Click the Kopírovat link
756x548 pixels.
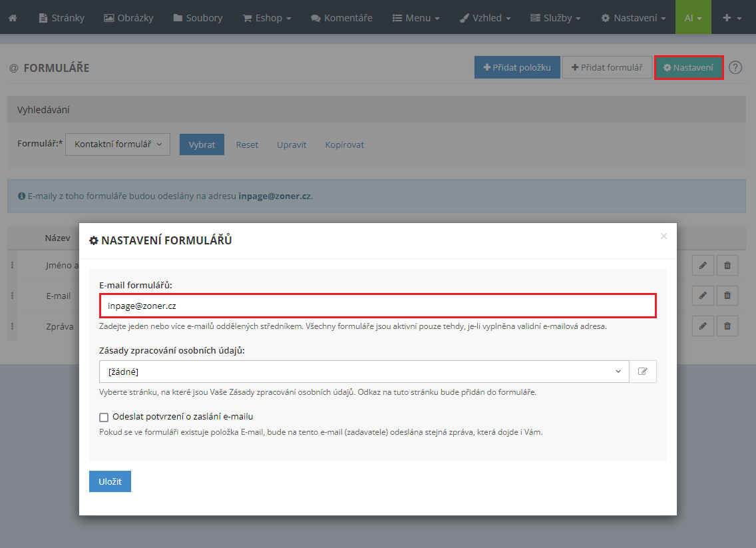click(x=344, y=144)
